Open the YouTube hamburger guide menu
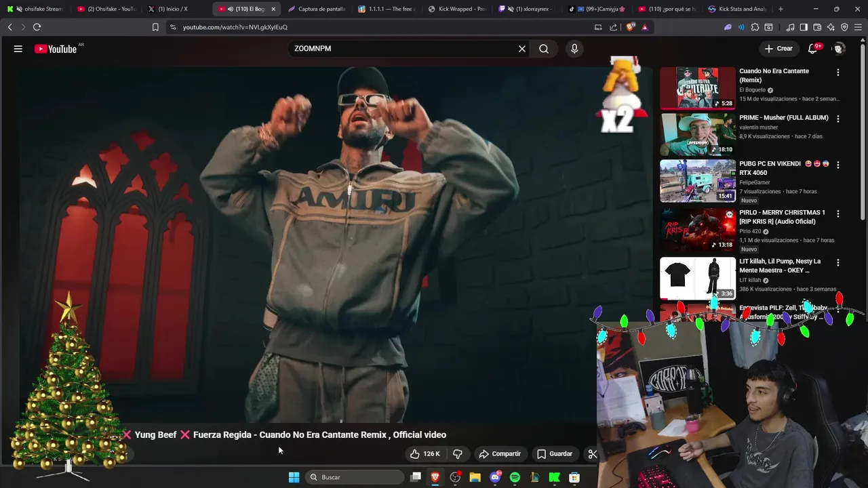 click(x=18, y=49)
